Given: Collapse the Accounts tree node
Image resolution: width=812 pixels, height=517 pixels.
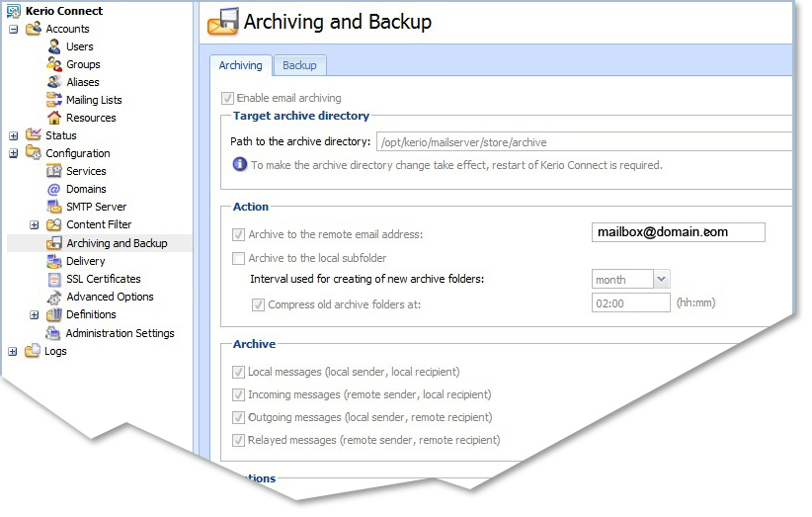Looking at the screenshot, I should [14, 29].
